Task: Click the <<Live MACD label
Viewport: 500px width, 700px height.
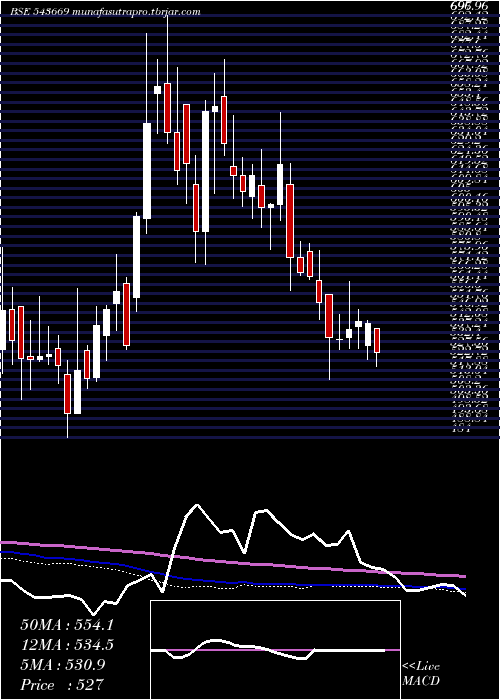Action: click(x=421, y=674)
